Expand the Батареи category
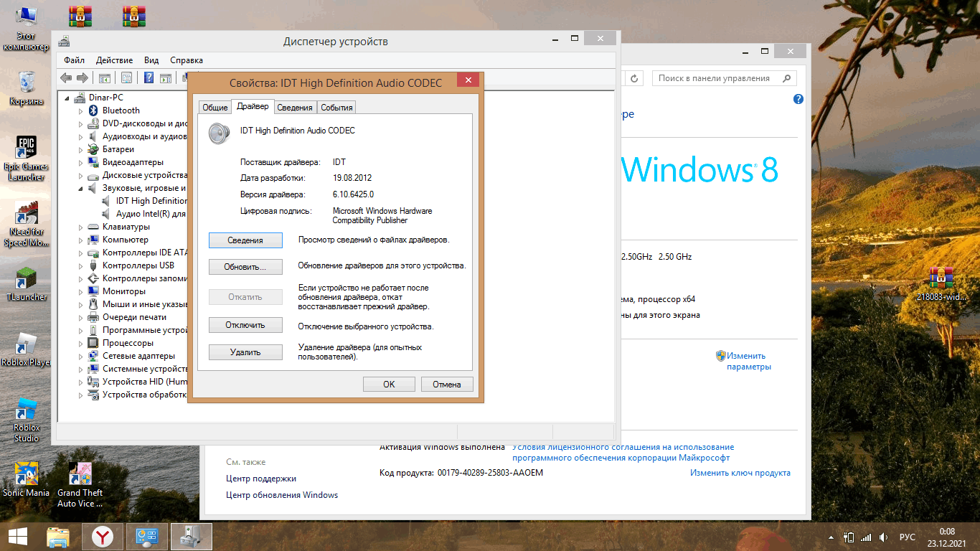Viewport: 980px width, 551px height. (x=81, y=149)
